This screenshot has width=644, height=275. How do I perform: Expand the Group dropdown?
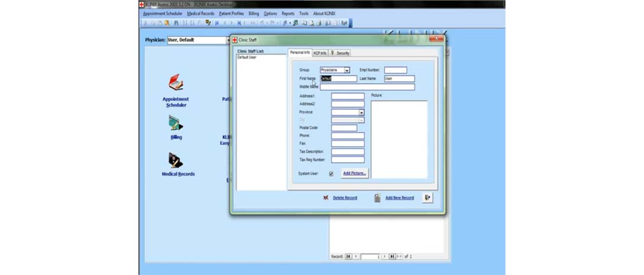point(347,70)
